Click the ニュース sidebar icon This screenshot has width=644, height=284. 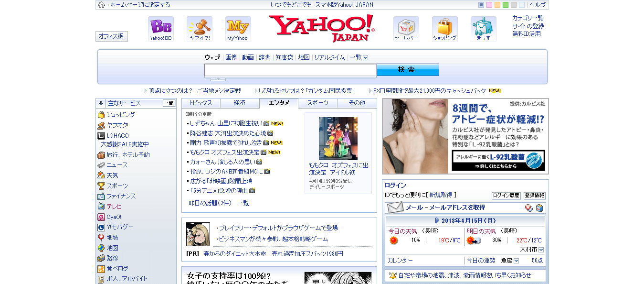coord(101,165)
